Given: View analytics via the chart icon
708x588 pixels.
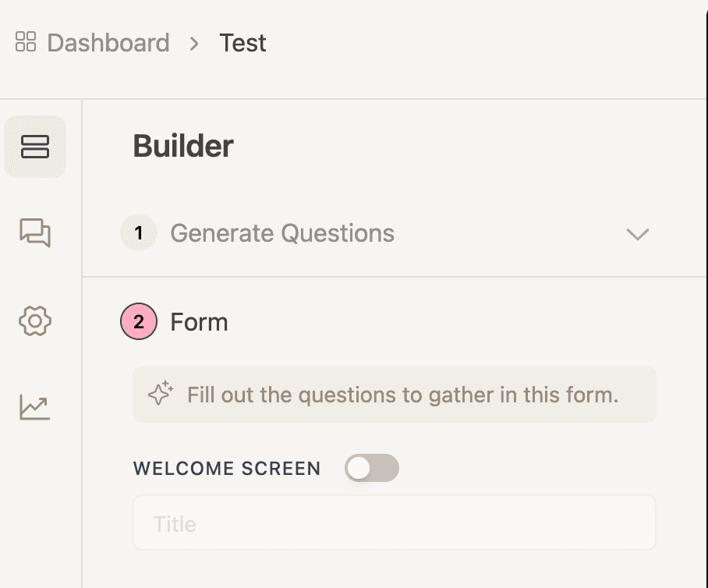Looking at the screenshot, I should tap(35, 406).
